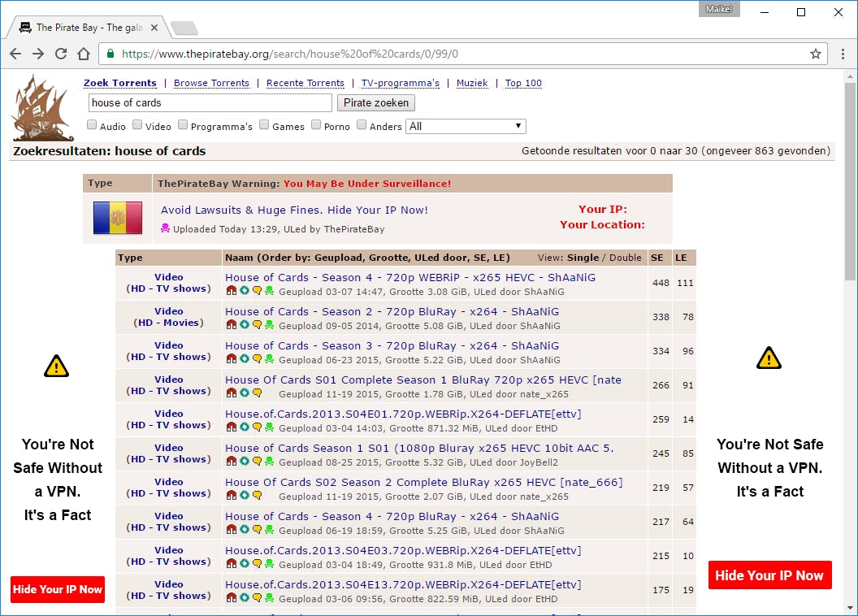The image size is (858, 616).
Task: Open the Recente Torrents menu link
Action: coord(305,83)
